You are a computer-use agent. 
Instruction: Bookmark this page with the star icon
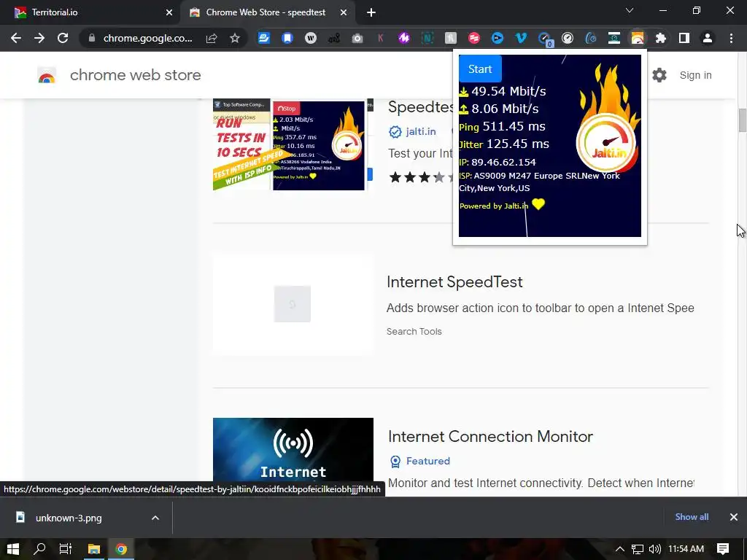pos(235,38)
